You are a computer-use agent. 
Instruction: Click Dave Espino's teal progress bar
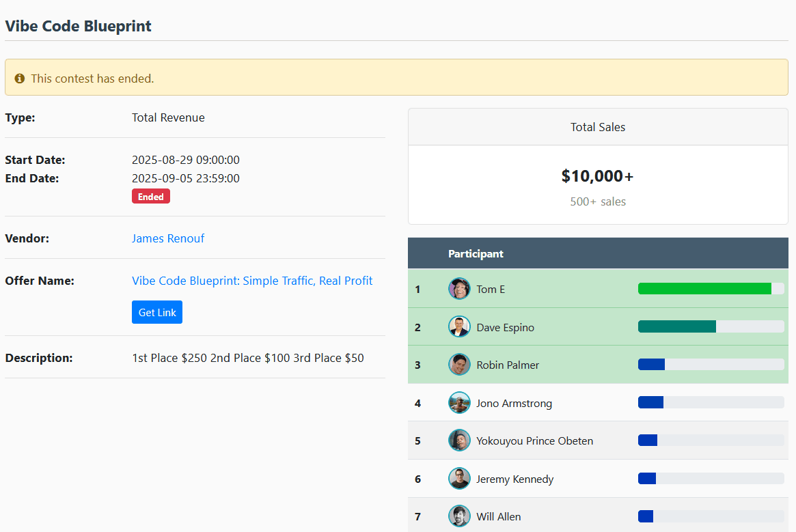click(676, 327)
